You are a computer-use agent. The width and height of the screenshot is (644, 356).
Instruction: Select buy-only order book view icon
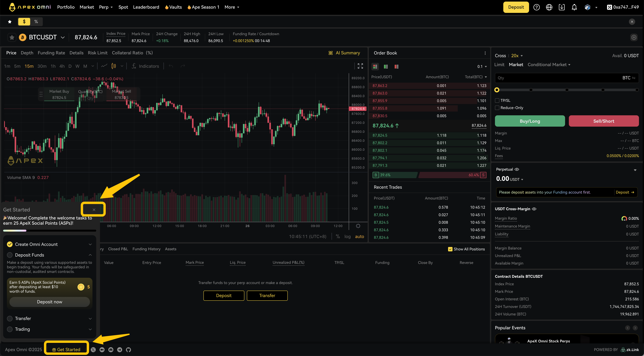[x=386, y=66]
